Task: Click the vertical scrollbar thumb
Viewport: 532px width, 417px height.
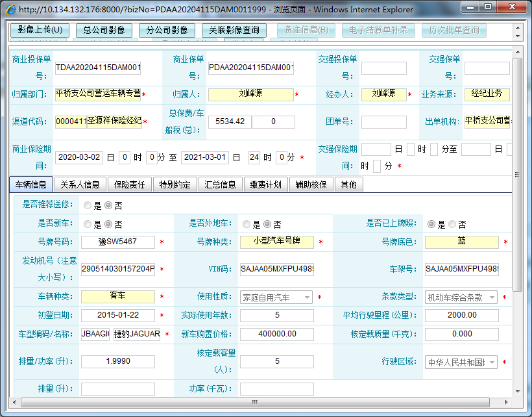Action: pyautogui.click(x=517, y=175)
